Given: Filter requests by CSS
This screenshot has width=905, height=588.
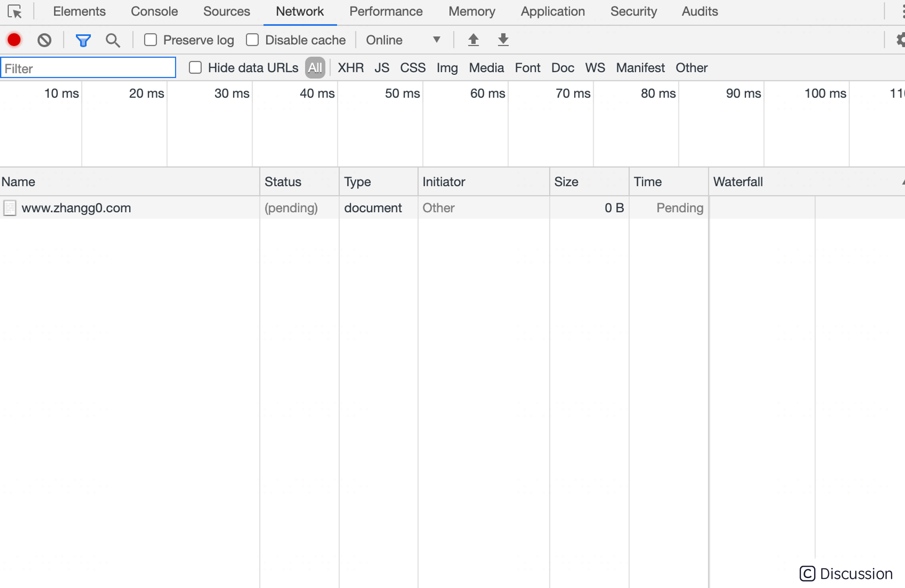Looking at the screenshot, I should pyautogui.click(x=413, y=68).
